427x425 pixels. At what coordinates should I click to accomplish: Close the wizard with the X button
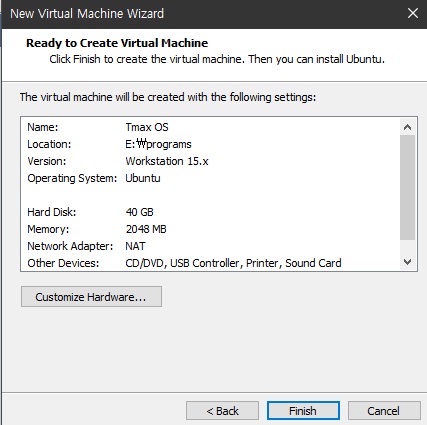[413, 13]
